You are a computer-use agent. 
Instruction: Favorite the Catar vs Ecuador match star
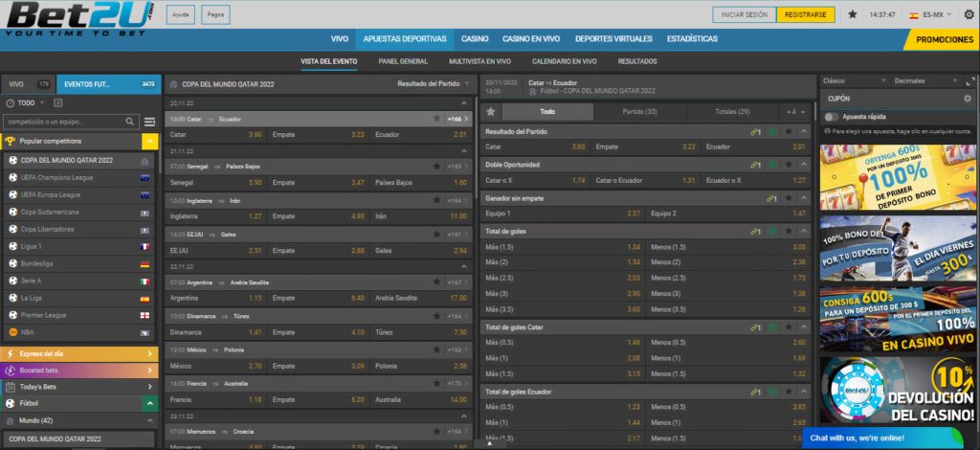tap(437, 120)
